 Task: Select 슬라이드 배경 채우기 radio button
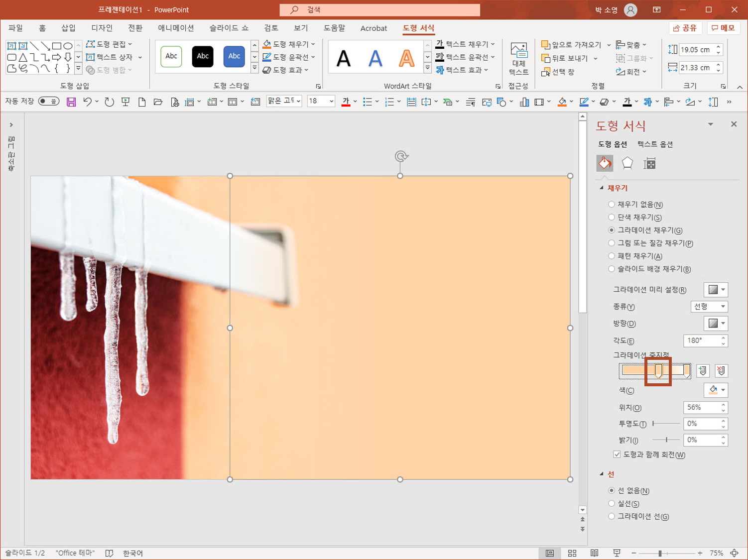[612, 269]
